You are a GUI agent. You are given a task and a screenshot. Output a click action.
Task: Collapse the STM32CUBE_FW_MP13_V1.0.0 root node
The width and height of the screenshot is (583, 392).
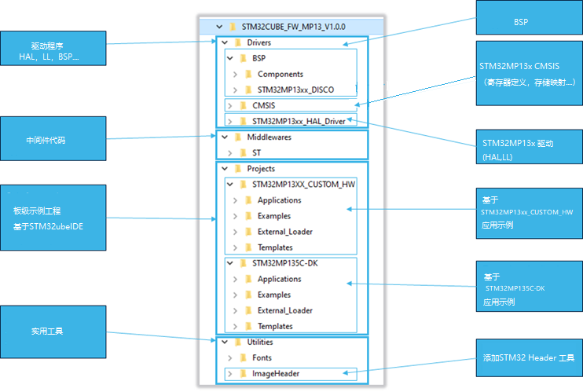tap(219, 27)
